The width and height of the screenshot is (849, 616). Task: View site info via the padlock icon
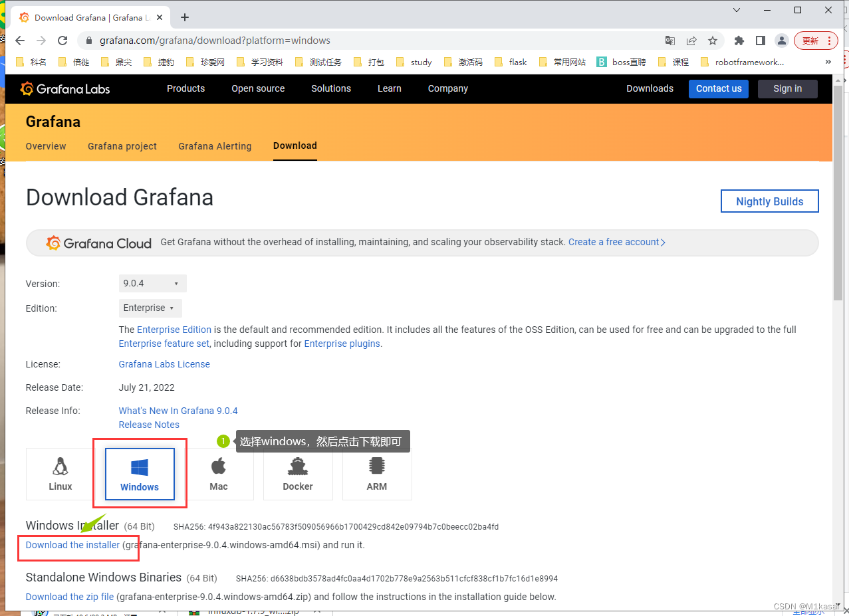[89, 41]
